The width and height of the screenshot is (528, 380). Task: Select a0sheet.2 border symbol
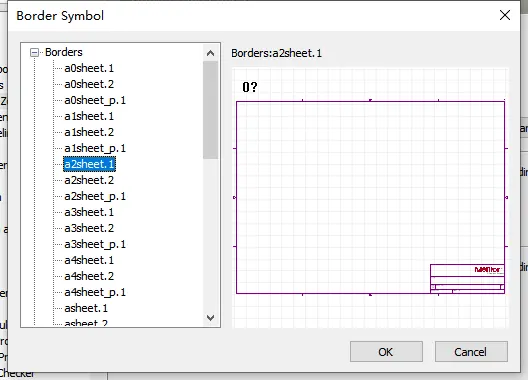click(89, 84)
